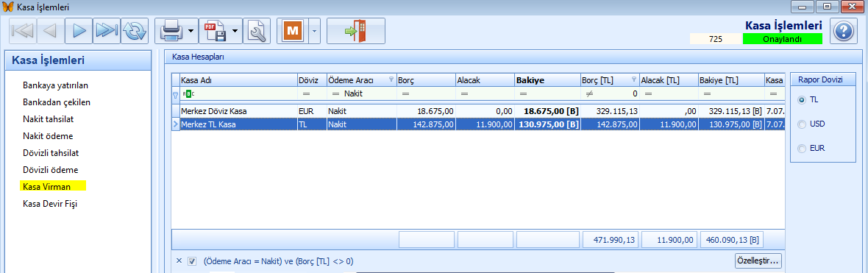This screenshot has height=273, width=868.
Task: Click the exit door icon
Action: (355, 31)
